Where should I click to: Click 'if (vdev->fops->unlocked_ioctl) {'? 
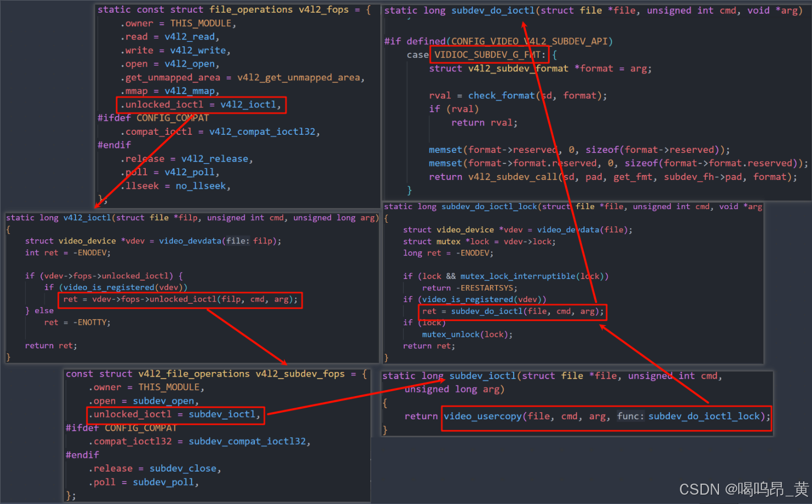tap(103, 276)
